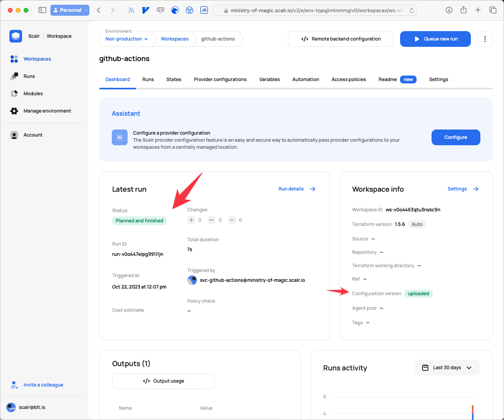Click the cube extension icon

[x=189, y=10]
